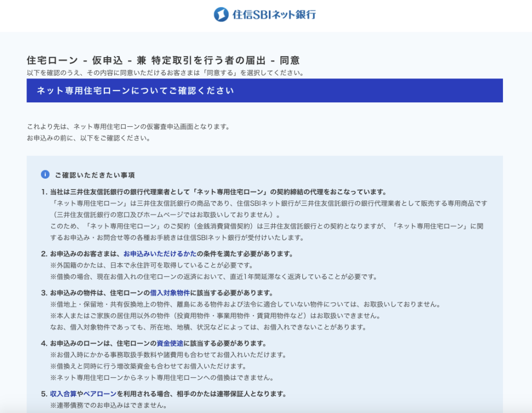The height and width of the screenshot is (413, 532).
Task: Click the 住信SBIネット銀行 logo icon
Action: 221,14
